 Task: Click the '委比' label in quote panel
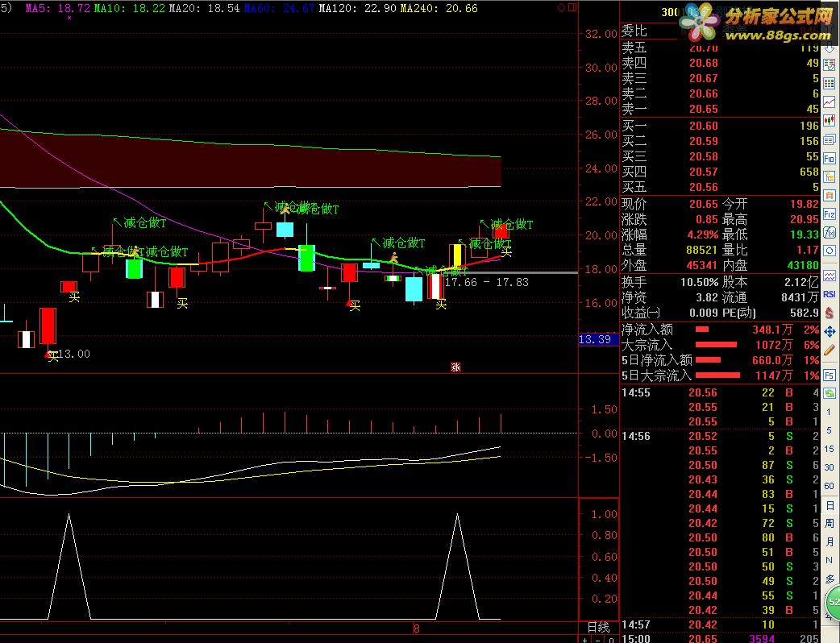point(634,31)
